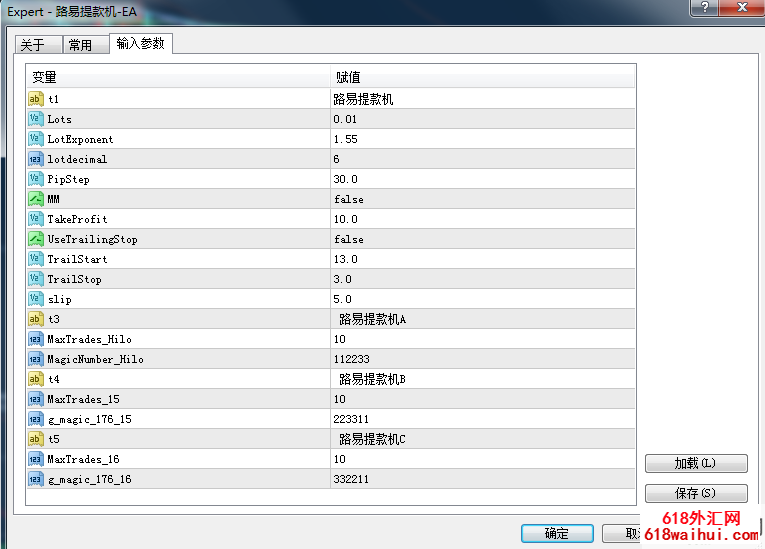765x549 pixels.
Task: Click the icon beside TrailStart
Action: click(36, 259)
